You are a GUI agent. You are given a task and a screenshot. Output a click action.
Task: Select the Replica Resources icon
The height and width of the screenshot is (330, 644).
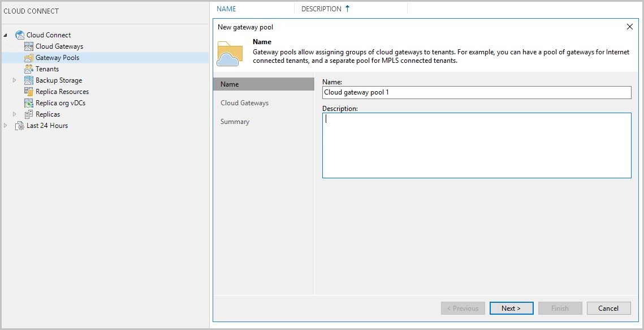coord(28,91)
